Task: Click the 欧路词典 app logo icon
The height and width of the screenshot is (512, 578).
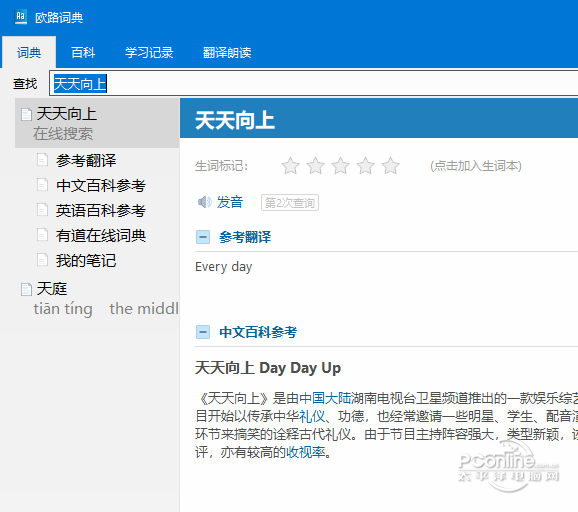Action: pos(21,17)
